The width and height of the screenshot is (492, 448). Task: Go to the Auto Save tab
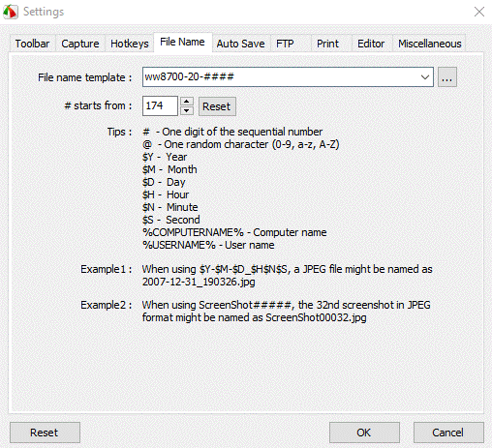[241, 44]
